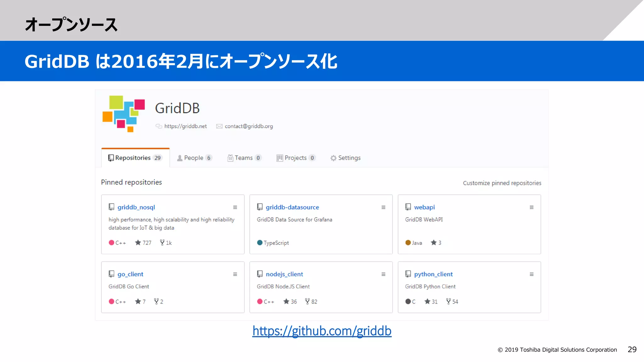Click the drag handle on python_client card
644x362 pixels.
coord(531,274)
